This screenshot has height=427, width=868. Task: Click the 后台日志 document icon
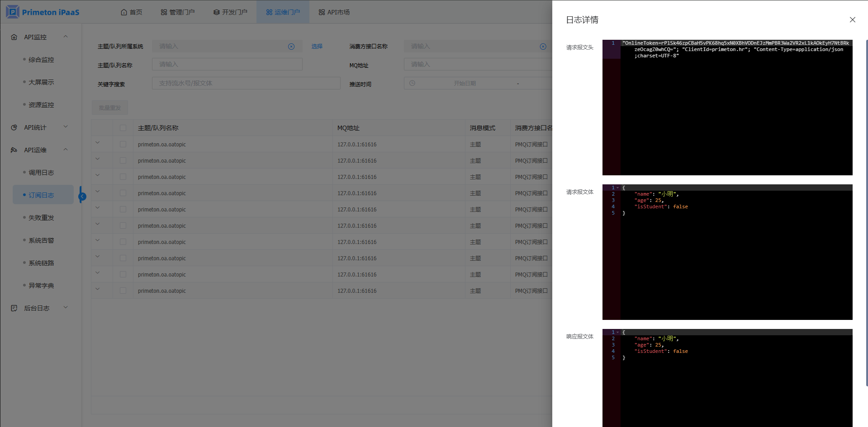pos(14,308)
